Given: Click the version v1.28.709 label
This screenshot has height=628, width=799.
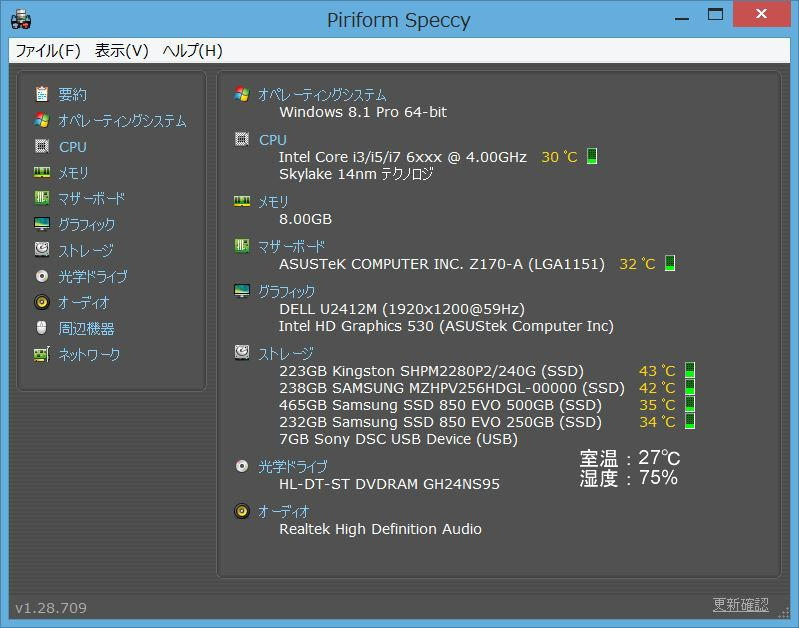Looking at the screenshot, I should (51, 608).
